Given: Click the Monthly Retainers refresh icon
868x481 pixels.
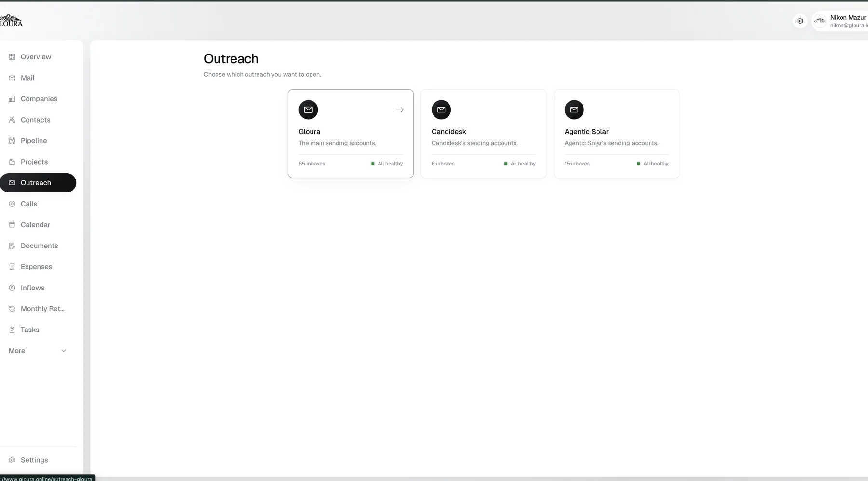Looking at the screenshot, I should (x=12, y=309).
